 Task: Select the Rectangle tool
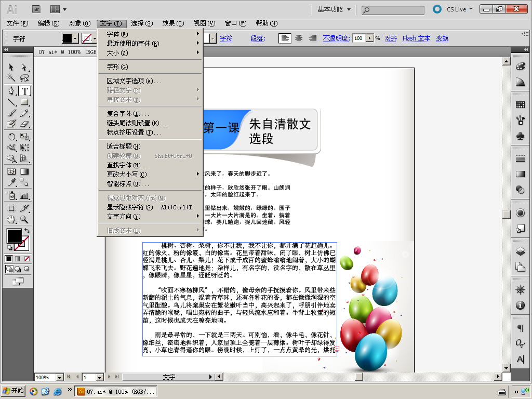(x=24, y=102)
